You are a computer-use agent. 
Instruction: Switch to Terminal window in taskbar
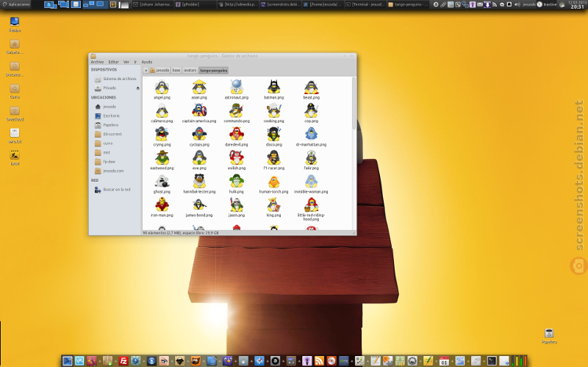[365, 4]
